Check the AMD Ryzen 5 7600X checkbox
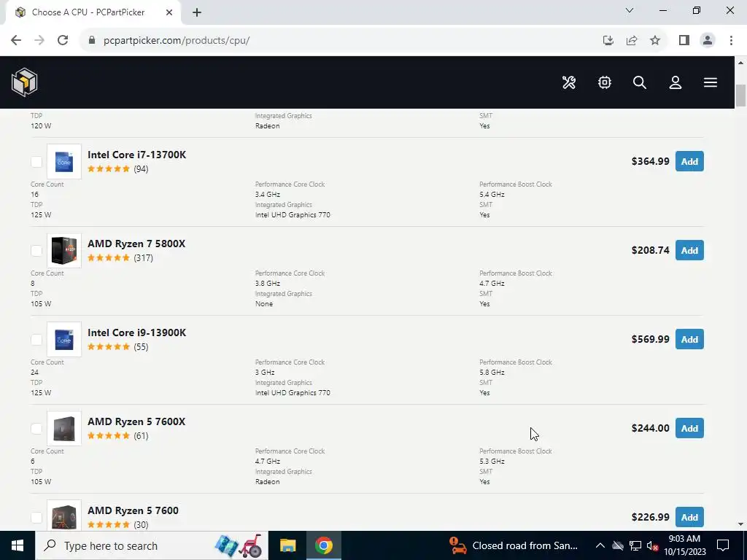Viewport: 747px width, 560px height. (36, 429)
